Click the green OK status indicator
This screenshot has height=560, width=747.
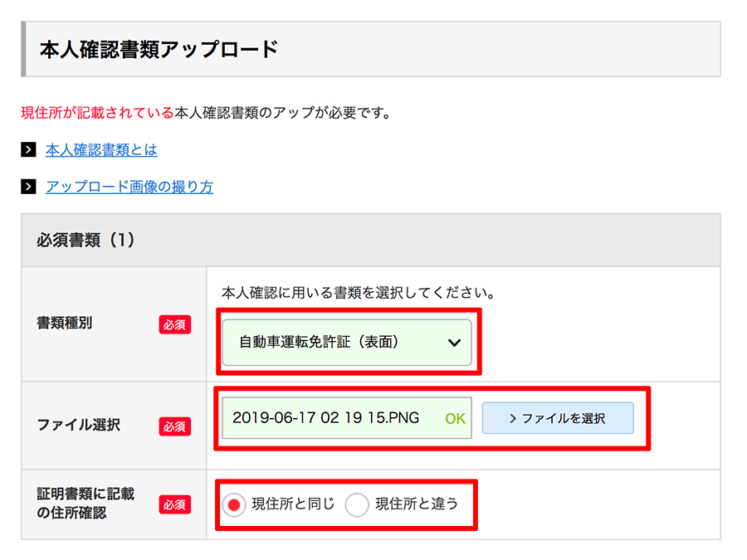453,418
